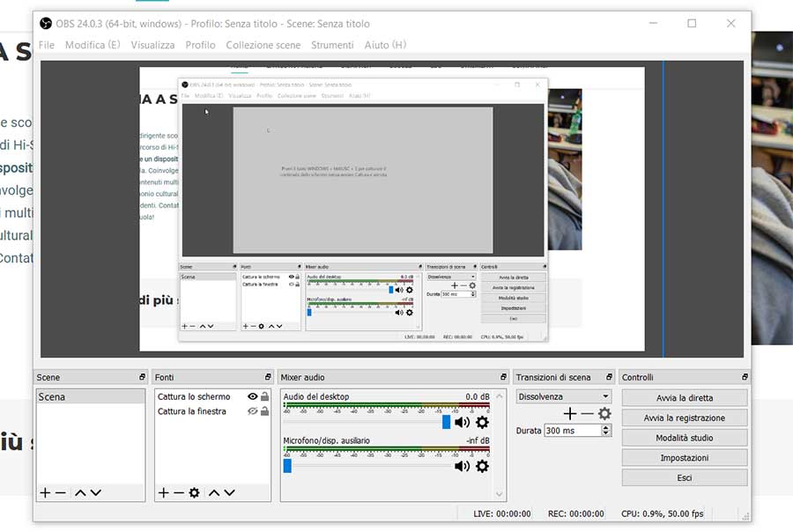Click the REC: 00:00:00 status text
Screen dimensions: 793x532
(576, 514)
